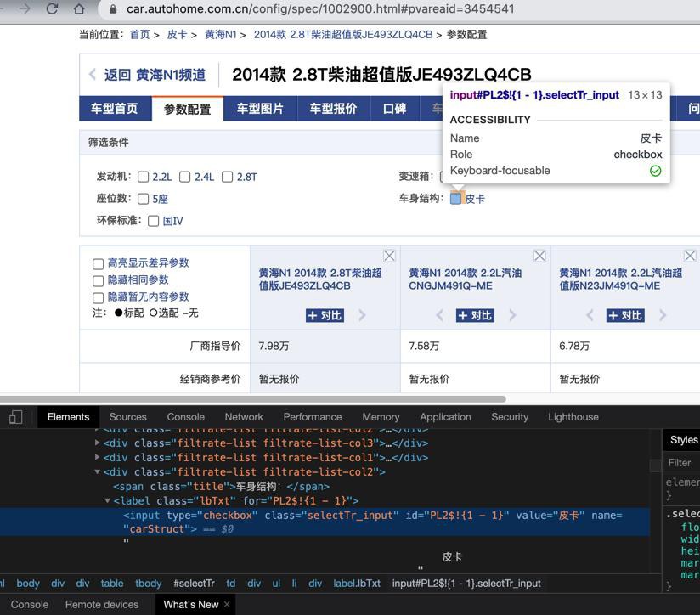This screenshot has width=700, height=615.
Task: Click the 皮卡 breadcrumb link
Action: pyautogui.click(x=177, y=34)
